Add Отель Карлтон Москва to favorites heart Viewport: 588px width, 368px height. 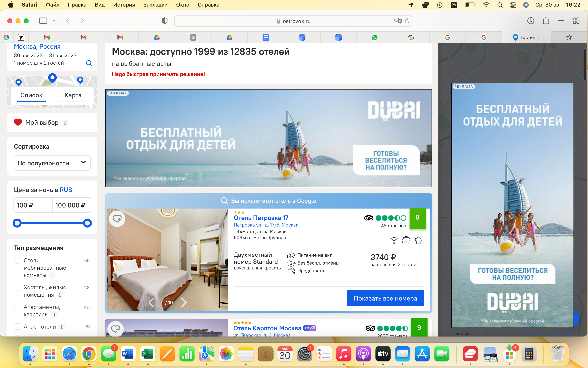pyautogui.click(x=115, y=329)
